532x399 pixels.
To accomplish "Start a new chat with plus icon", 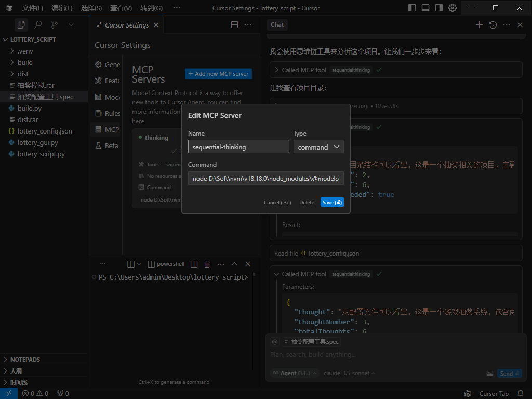I will tap(479, 25).
